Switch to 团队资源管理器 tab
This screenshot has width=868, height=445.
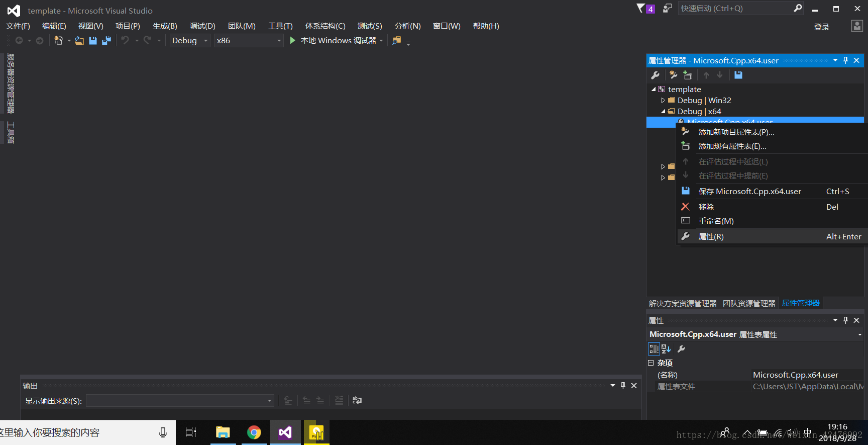click(749, 303)
